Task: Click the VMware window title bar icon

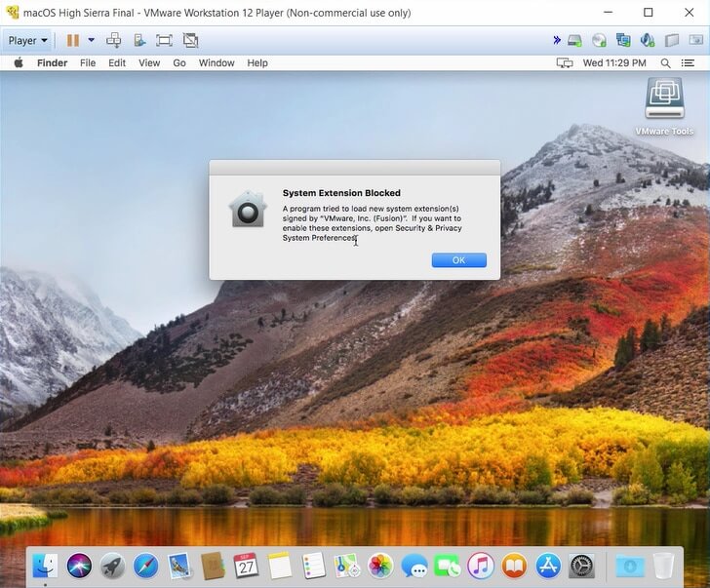Action: 12,13
